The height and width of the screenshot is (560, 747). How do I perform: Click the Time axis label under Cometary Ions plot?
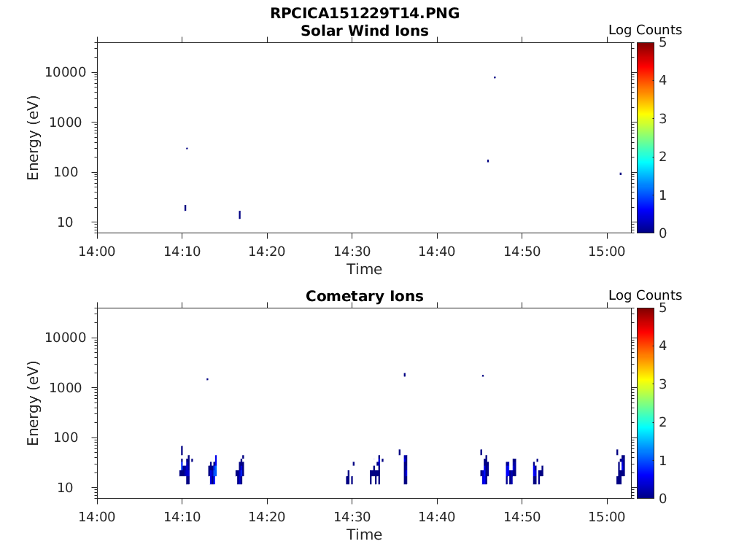pos(365,534)
